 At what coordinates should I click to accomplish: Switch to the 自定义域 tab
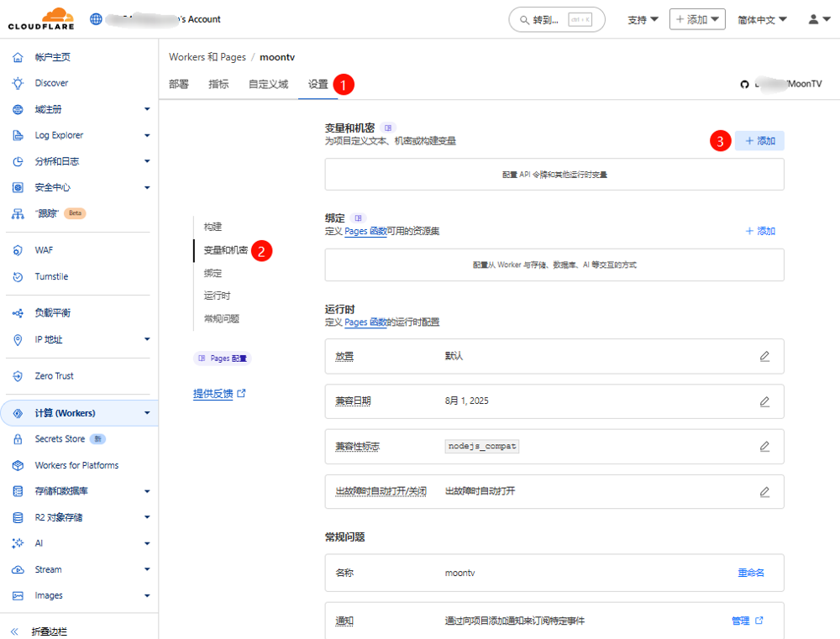(268, 84)
